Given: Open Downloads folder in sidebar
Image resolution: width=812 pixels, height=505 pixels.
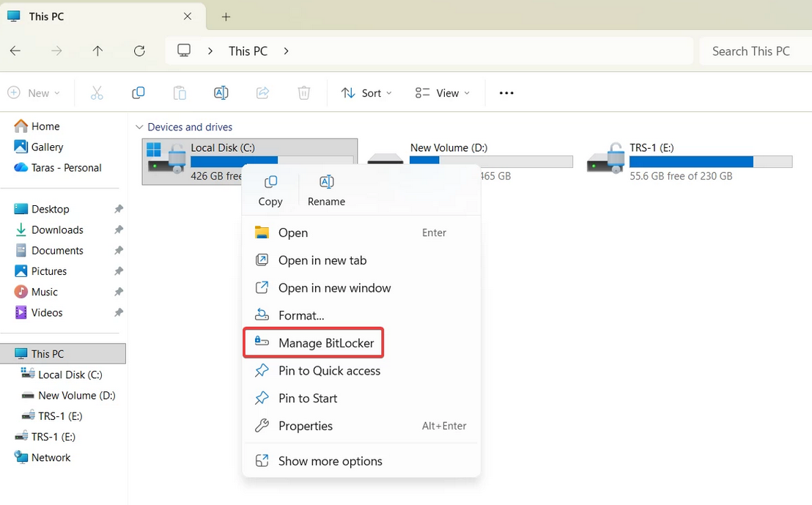Looking at the screenshot, I should pos(57,229).
